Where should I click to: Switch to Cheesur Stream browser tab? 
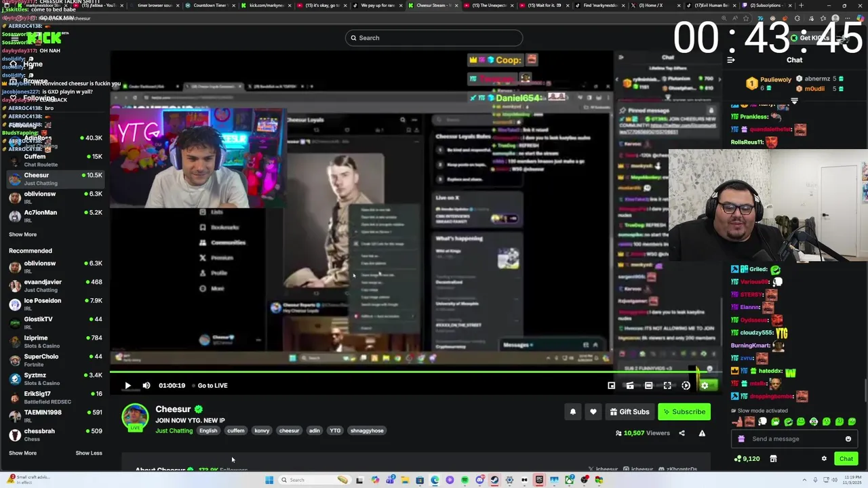(433, 5)
